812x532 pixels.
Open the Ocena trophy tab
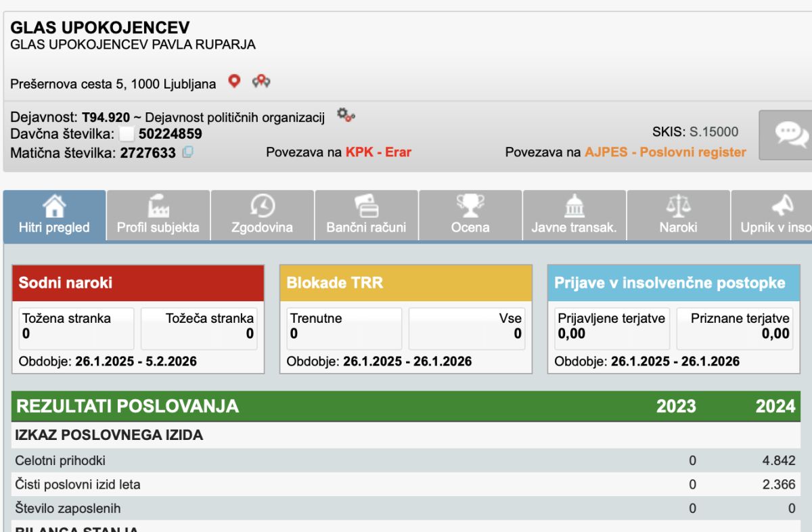tap(470, 216)
